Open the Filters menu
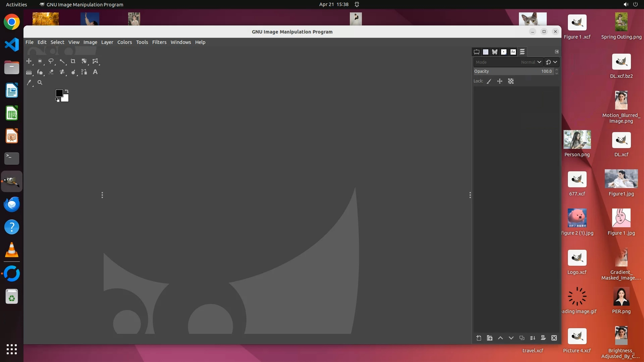This screenshot has width=644, height=362. pos(159,42)
